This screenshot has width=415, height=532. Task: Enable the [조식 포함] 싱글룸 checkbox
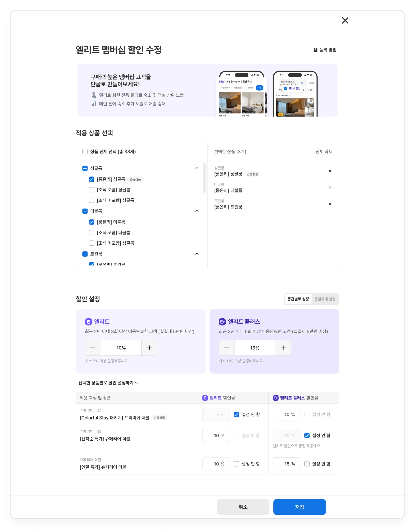click(92, 190)
